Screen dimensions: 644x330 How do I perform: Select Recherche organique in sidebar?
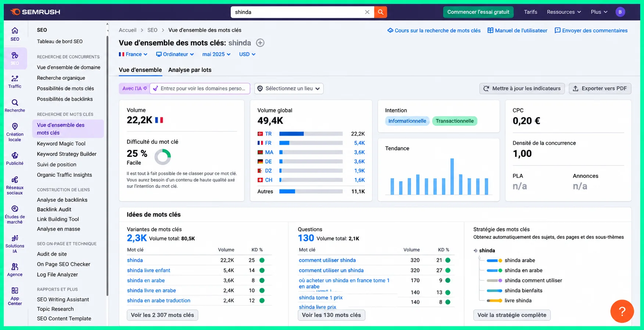[x=61, y=78]
